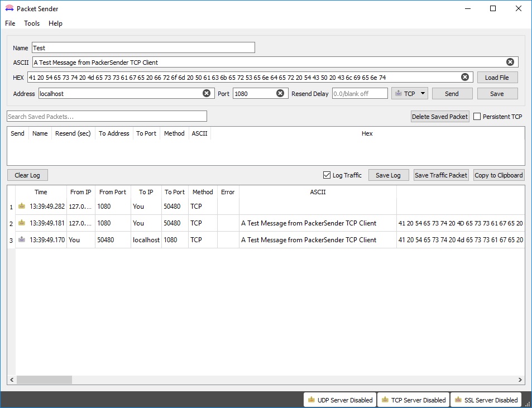Screen dimensions: 532x408
Task: Clear the ASCII field using its X icon
Action: [511, 62]
